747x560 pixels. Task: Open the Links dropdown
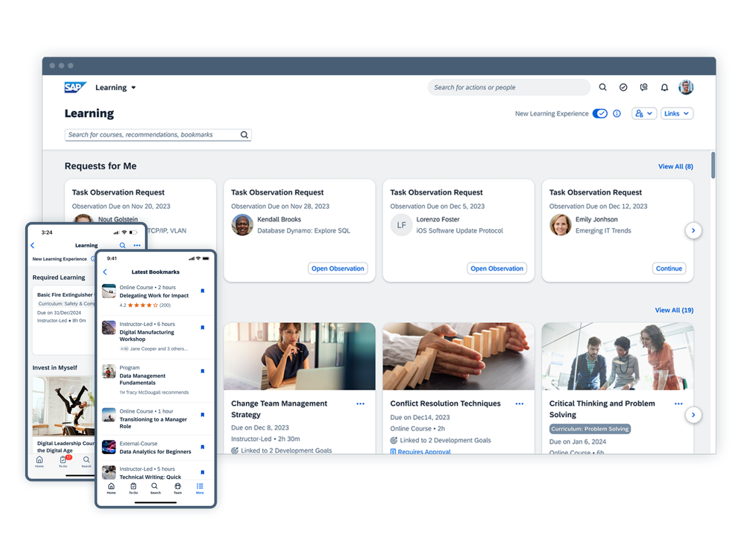pyautogui.click(x=677, y=114)
